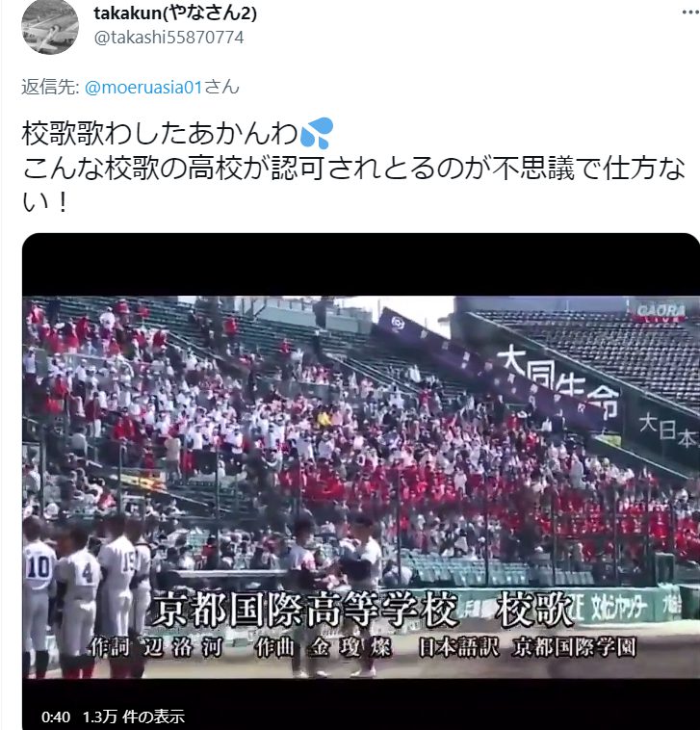Open the @takashi55870774 handle link

coord(169,38)
